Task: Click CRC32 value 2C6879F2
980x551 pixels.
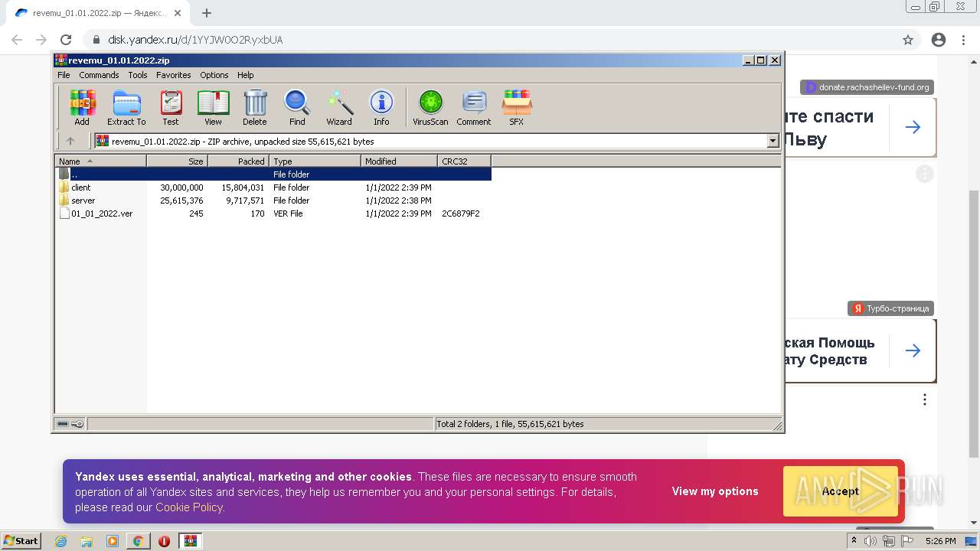Action: [460, 214]
